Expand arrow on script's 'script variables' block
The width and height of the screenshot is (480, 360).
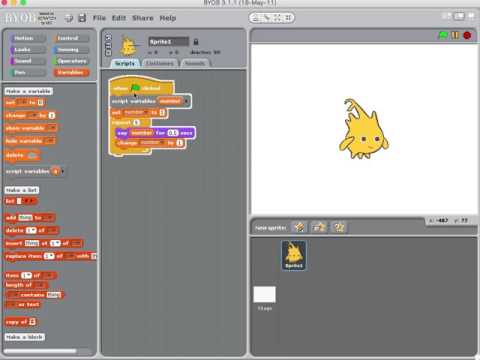pos(186,101)
